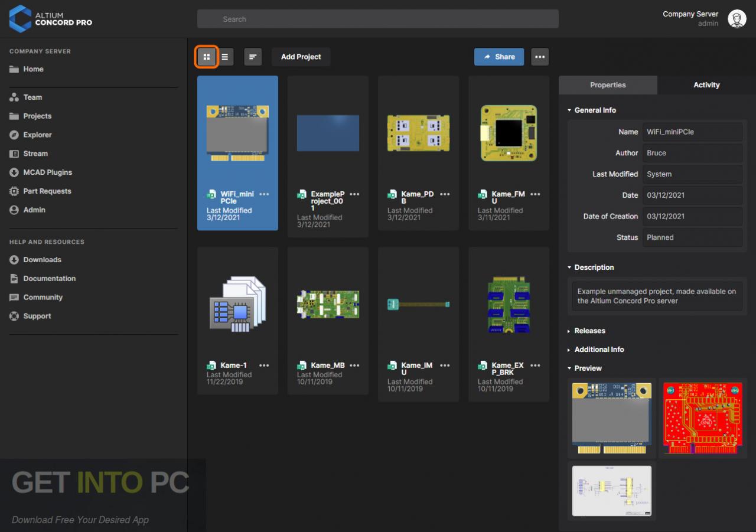The image size is (756, 532).
Task: Open Projects in the sidebar
Action: 31,116
